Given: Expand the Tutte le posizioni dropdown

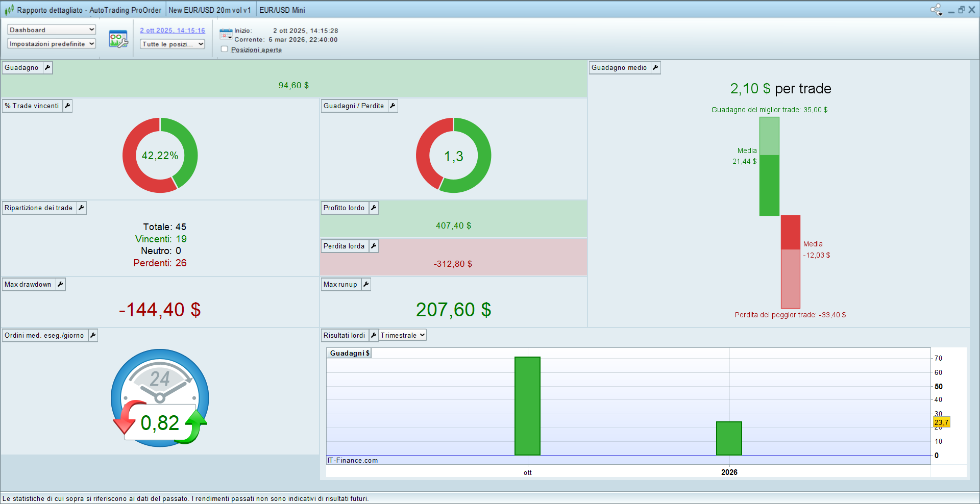Looking at the screenshot, I should 173,44.
